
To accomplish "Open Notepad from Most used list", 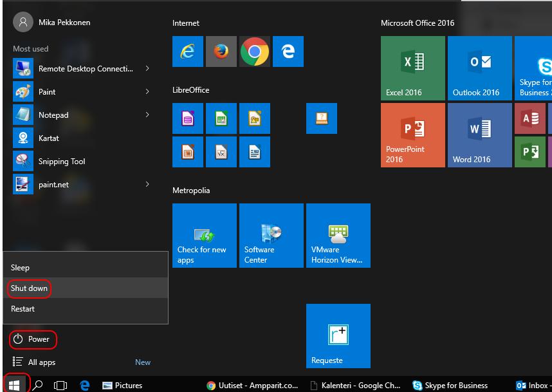I will point(84,115).
